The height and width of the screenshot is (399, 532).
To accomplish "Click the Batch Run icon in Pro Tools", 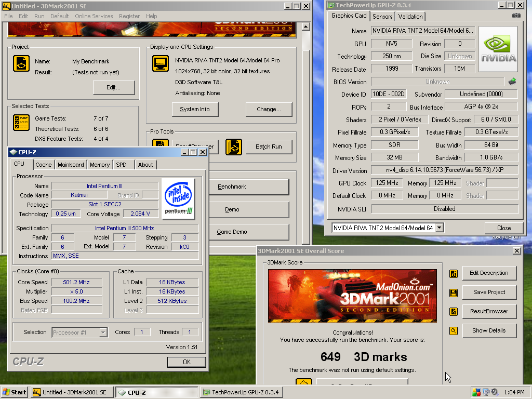I will (234, 147).
